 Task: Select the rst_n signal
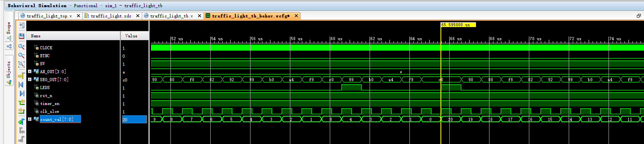point(46,95)
